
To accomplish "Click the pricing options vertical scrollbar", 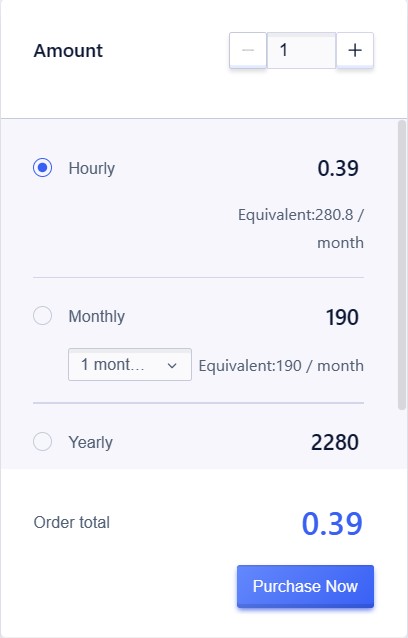I will [x=401, y=264].
